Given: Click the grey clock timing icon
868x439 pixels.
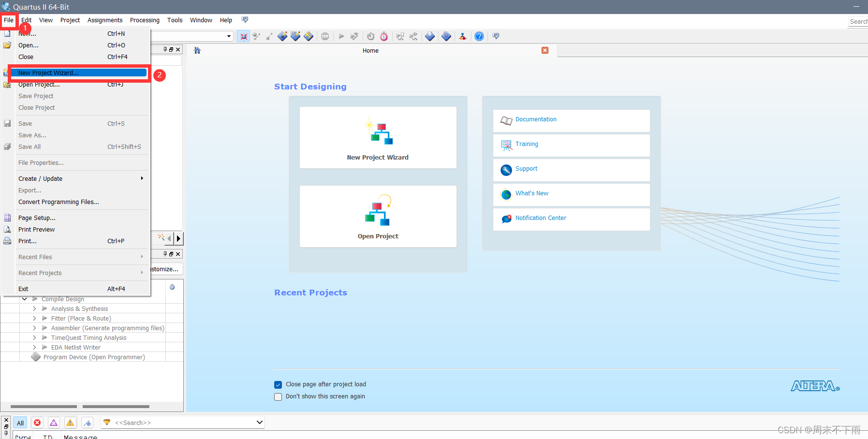Looking at the screenshot, I should click(371, 36).
